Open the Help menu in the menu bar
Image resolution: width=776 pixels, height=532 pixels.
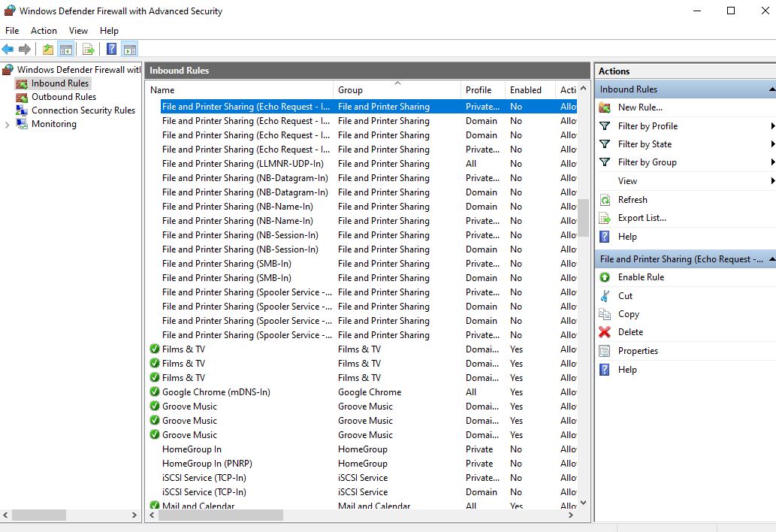(109, 31)
